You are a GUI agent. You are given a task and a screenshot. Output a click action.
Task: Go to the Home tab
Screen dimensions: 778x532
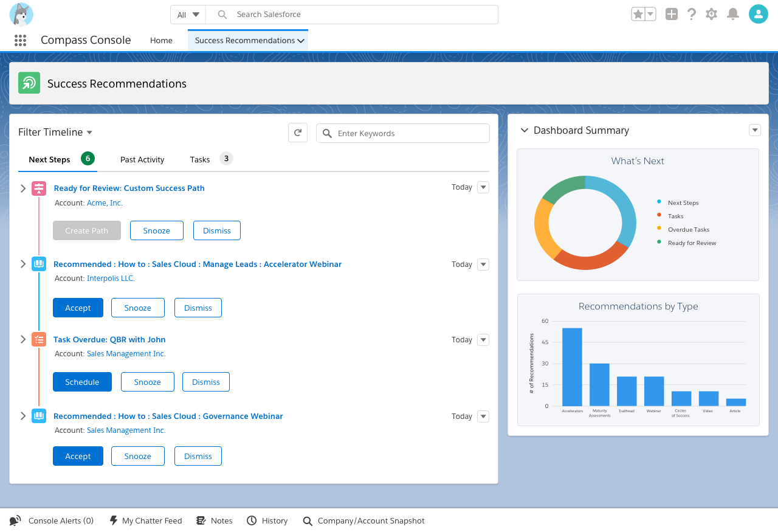tap(161, 40)
